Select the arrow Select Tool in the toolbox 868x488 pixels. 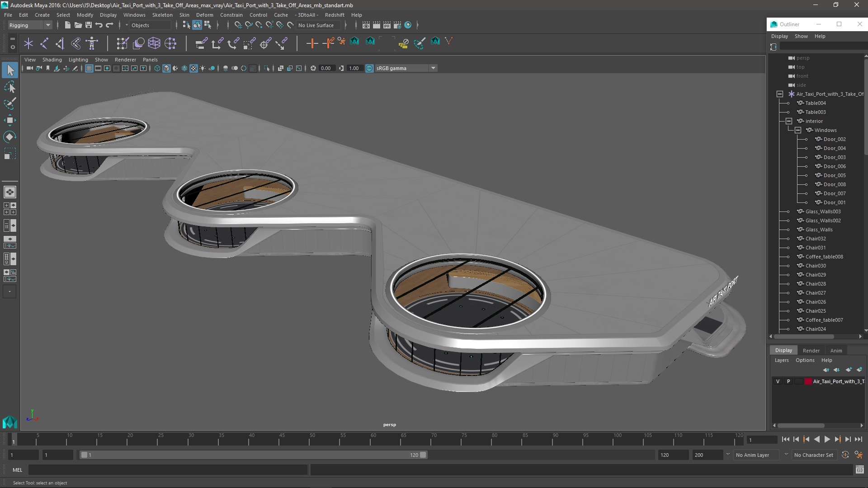coord(10,70)
